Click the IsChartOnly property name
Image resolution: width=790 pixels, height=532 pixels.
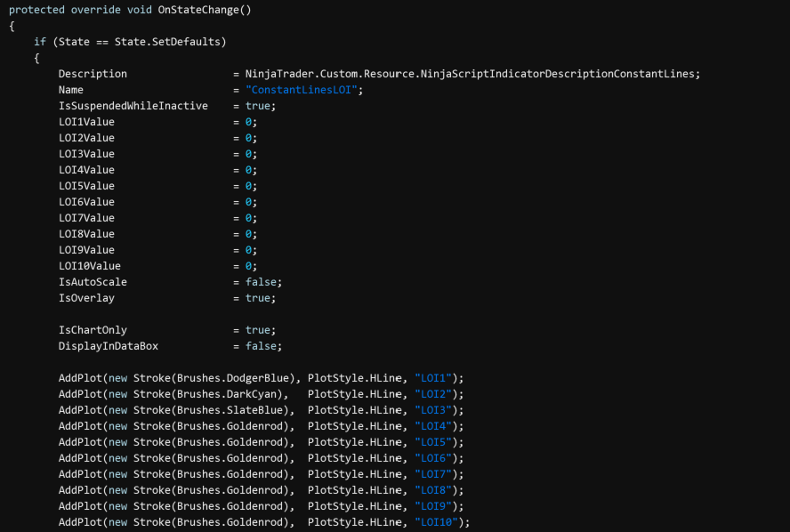coord(93,330)
